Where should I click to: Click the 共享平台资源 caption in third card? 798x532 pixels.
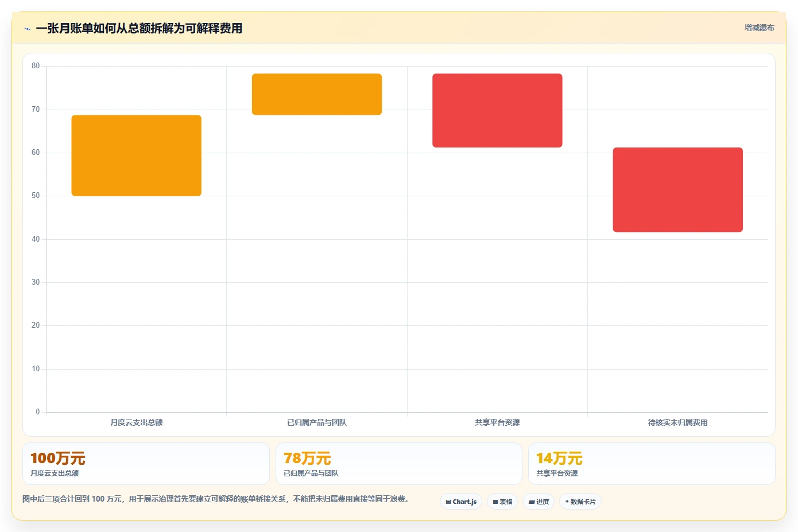557,473
